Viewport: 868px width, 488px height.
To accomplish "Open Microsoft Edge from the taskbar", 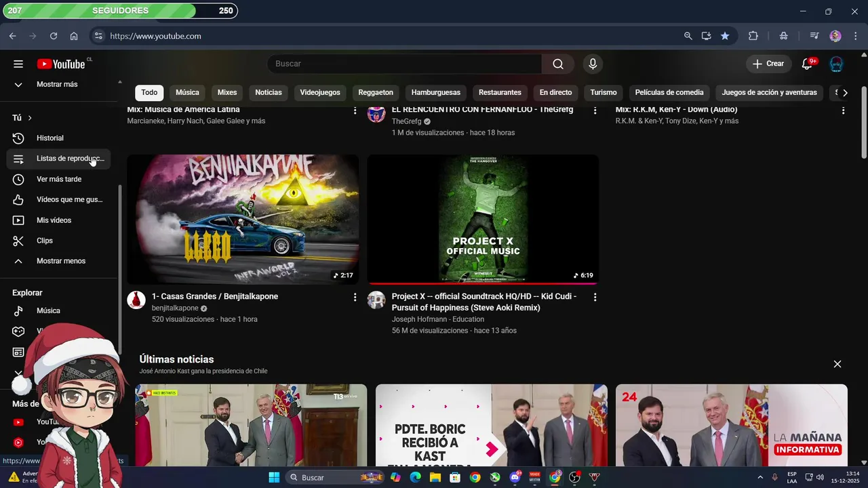I will [415, 477].
